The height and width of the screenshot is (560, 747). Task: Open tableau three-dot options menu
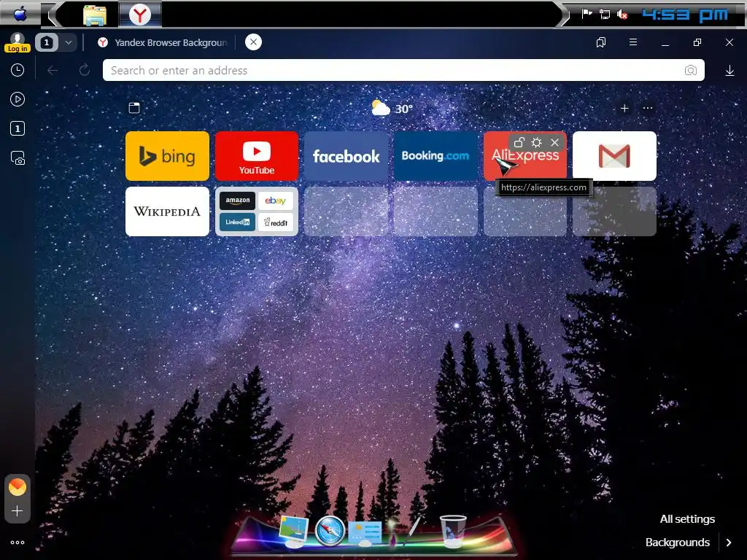click(648, 108)
